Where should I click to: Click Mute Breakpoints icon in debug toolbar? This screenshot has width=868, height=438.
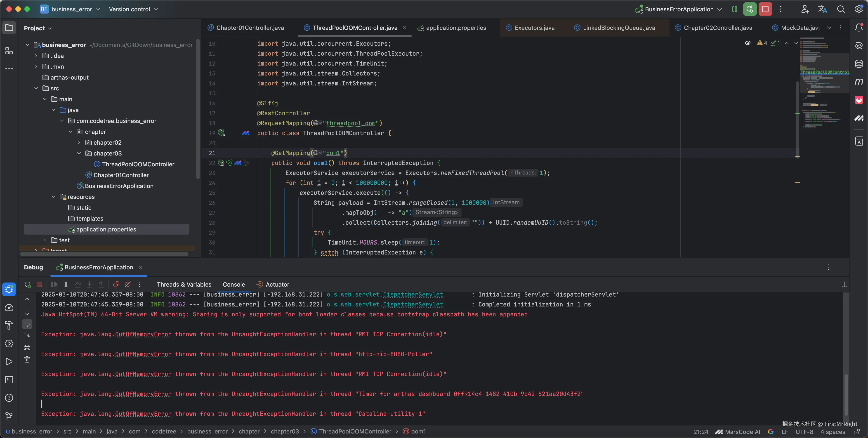128,284
